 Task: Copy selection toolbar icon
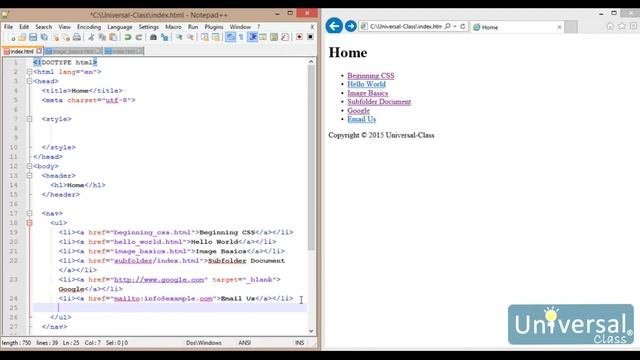point(102,37)
